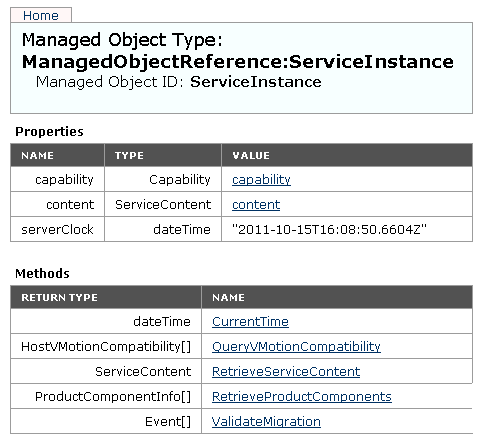The image size is (482, 446).
Task: Open the Home tab
Action: 41,15
